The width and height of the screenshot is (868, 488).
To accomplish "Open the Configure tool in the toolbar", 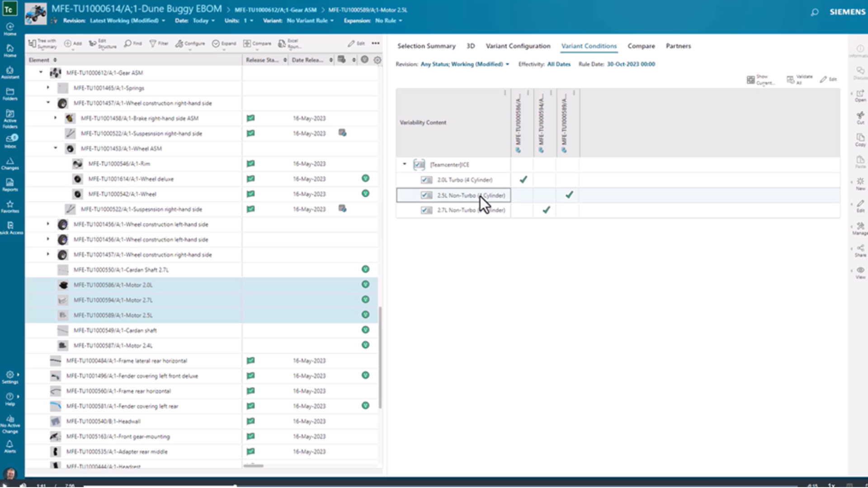I will click(190, 43).
